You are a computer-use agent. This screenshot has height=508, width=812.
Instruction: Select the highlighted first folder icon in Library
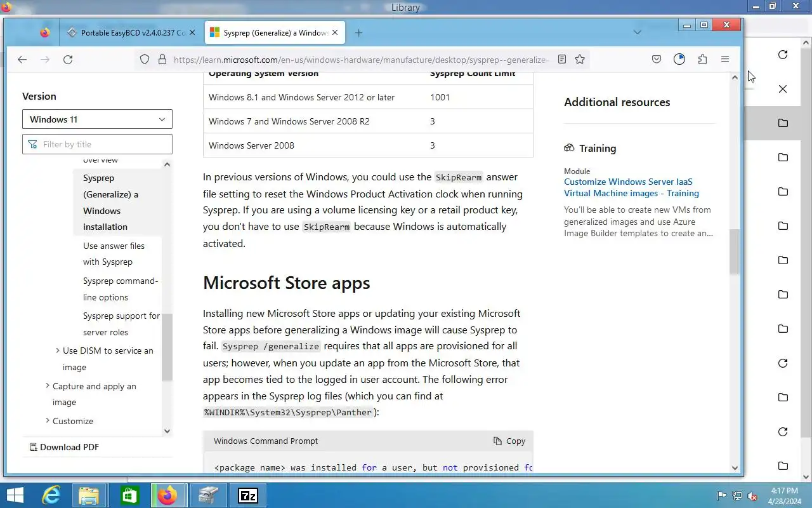(783, 123)
